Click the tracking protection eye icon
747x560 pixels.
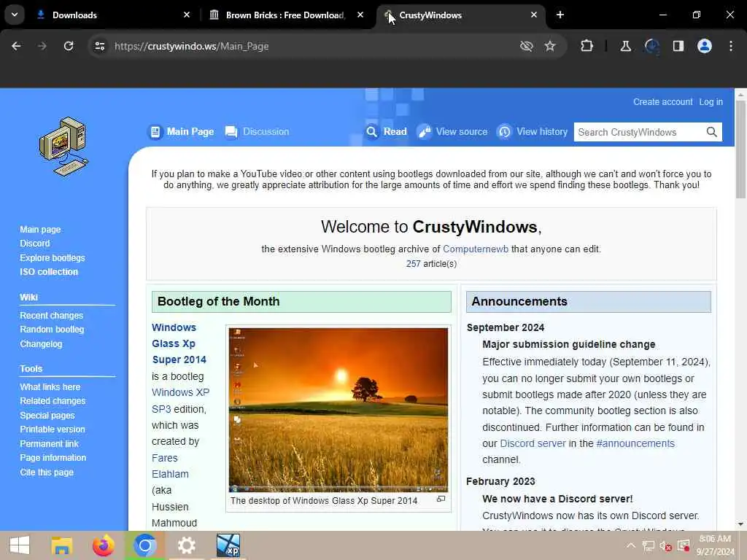[x=527, y=46]
